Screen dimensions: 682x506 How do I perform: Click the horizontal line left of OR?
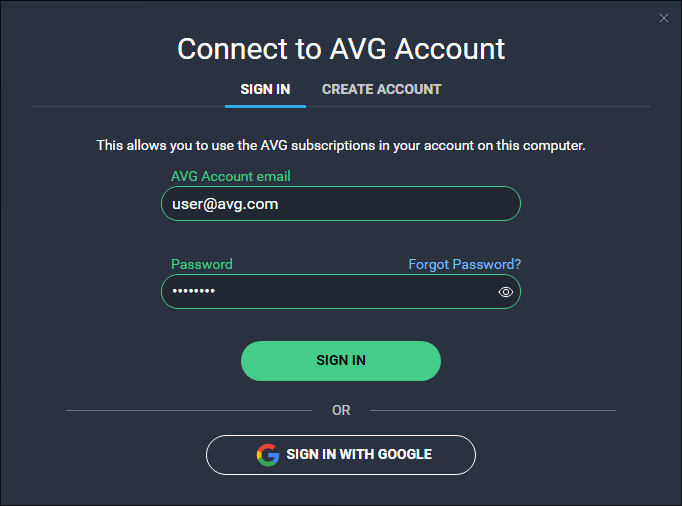click(x=189, y=410)
